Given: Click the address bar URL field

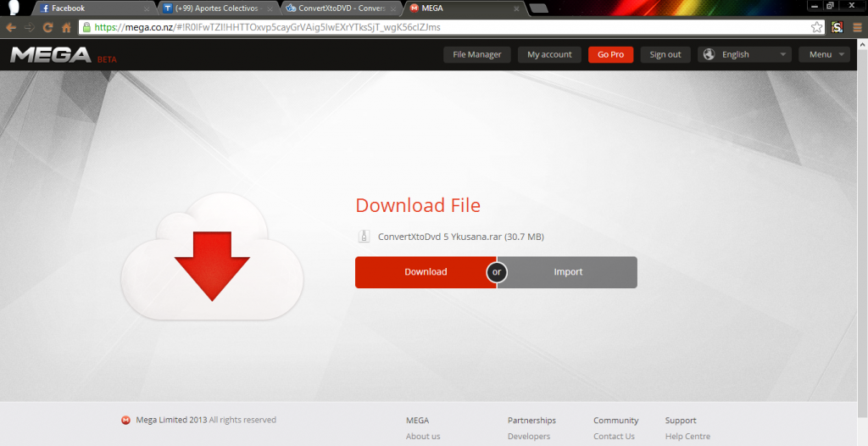Looking at the screenshot, I should (x=451, y=27).
